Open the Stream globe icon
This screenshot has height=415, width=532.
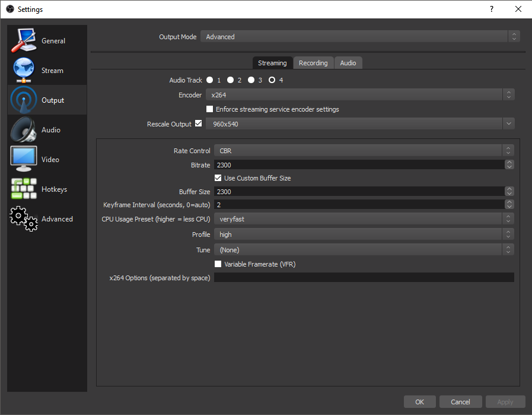24,70
